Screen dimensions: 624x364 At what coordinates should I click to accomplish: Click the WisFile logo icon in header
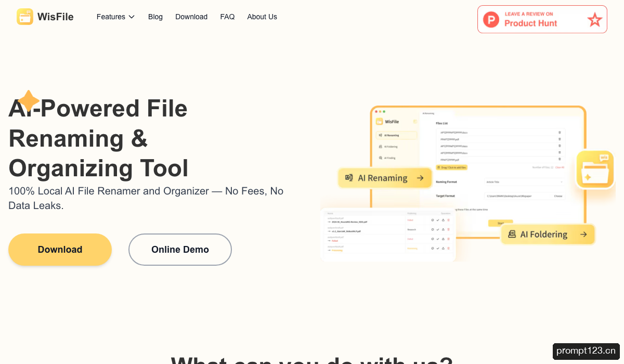[24, 17]
